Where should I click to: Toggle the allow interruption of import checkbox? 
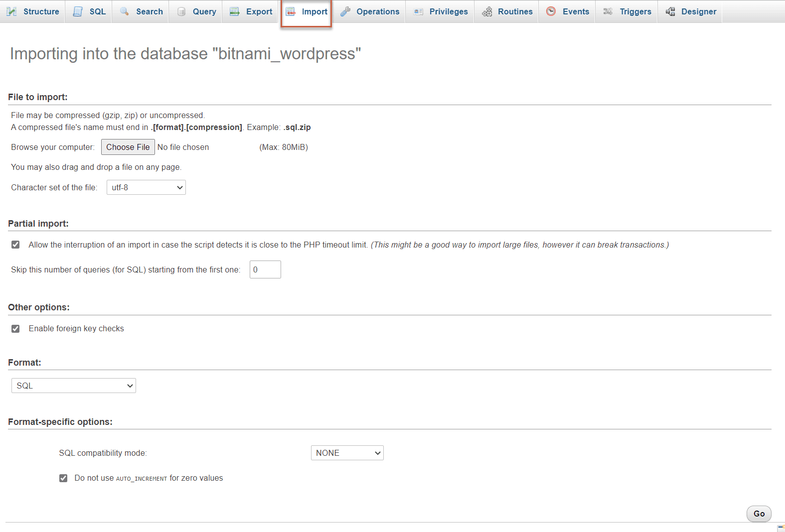[x=15, y=245]
